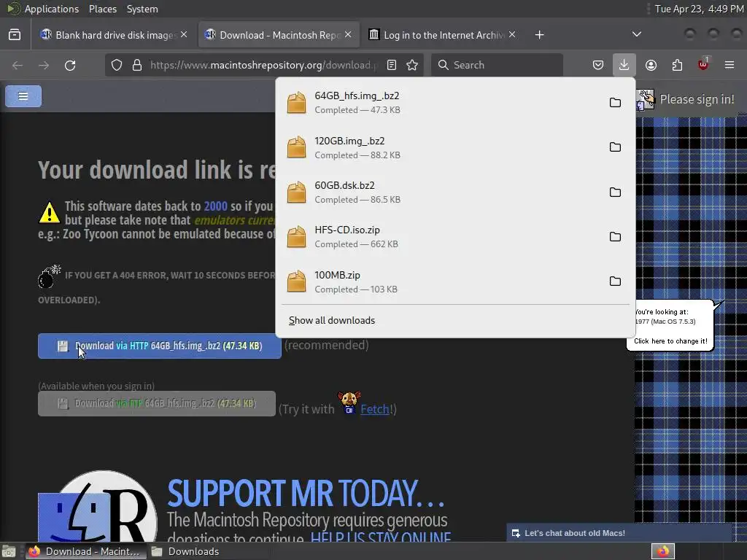Go back to previous page
The image size is (747, 560).
coord(18,65)
